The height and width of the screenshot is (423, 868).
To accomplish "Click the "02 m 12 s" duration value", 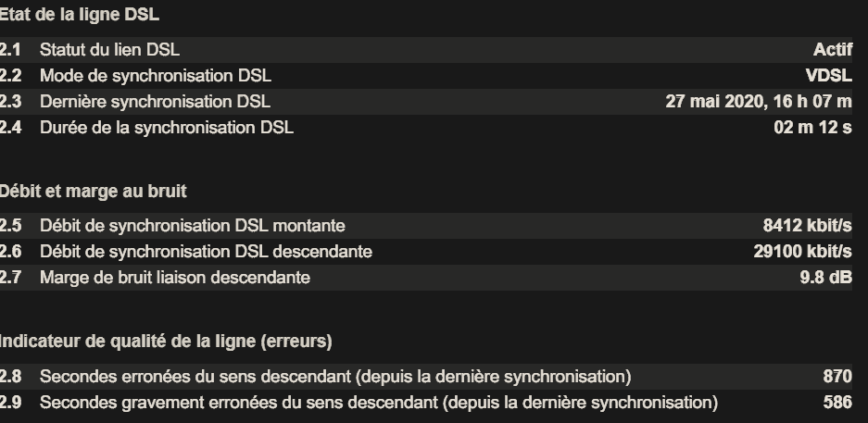I will click(x=811, y=128).
